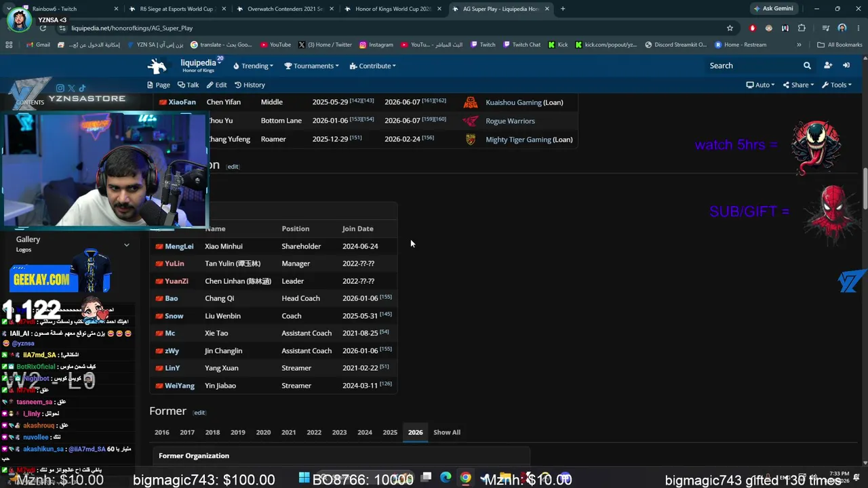Click the create account icon in Liquipedia header
Viewport: 868px width, 488px height.
click(828, 66)
